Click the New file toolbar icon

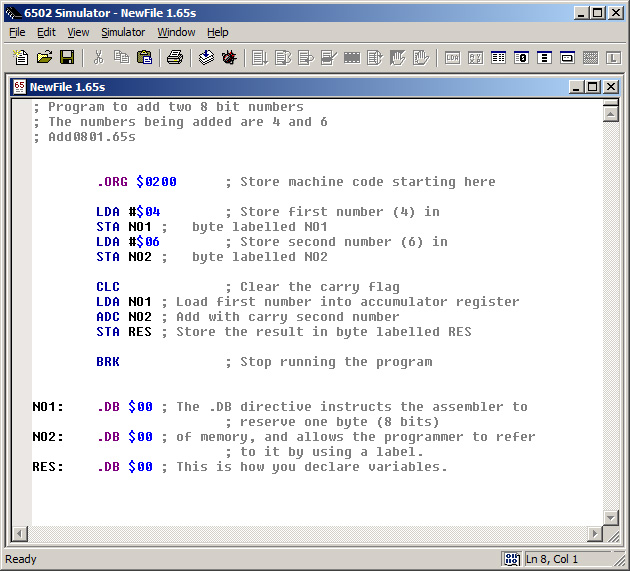22,58
